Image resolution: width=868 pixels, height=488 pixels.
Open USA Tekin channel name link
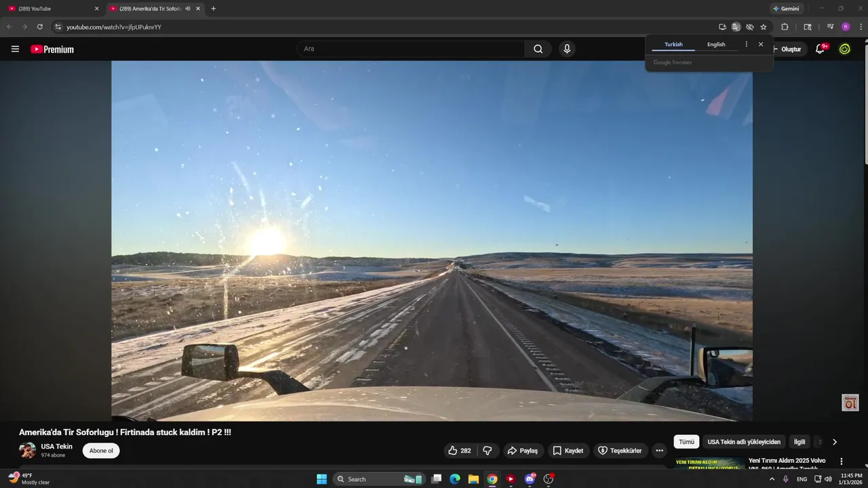[x=56, y=447]
